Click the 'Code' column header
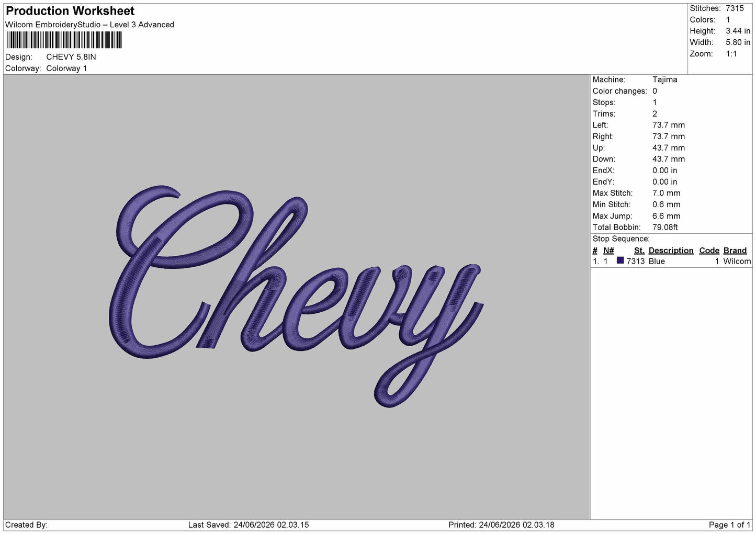756x534 pixels. point(709,251)
